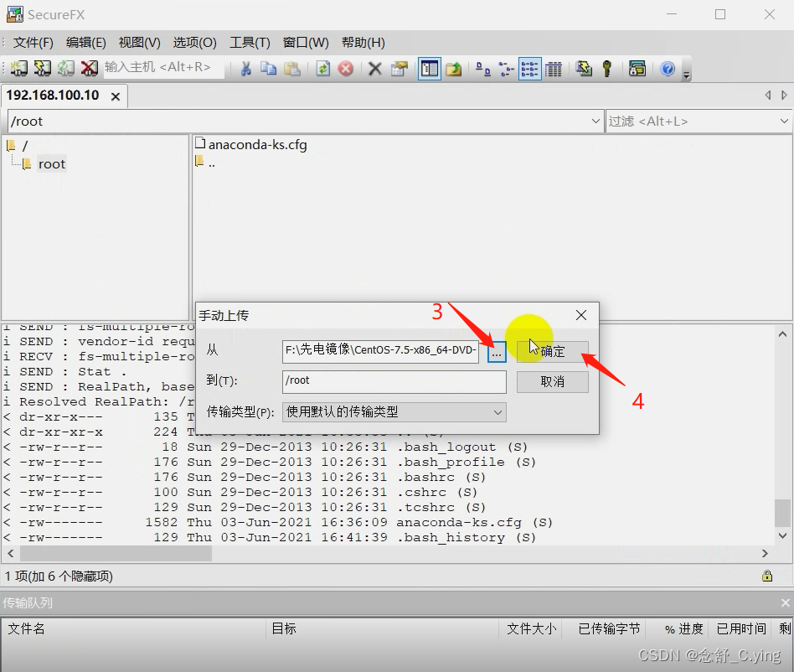The image size is (794, 672).
Task: Click log pane scroll left arrow
Action: coord(11,554)
